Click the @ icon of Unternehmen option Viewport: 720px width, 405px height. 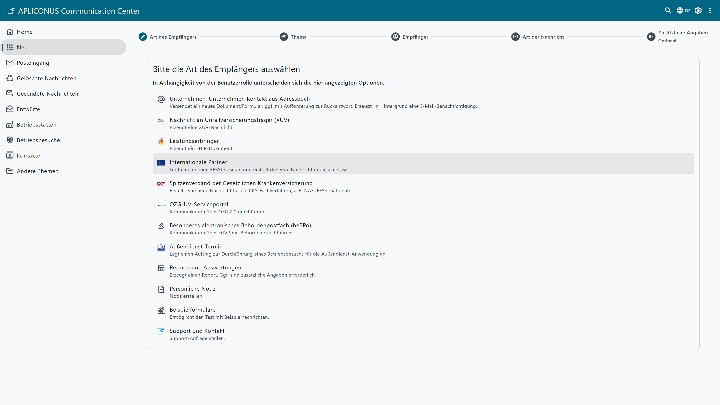tap(161, 99)
